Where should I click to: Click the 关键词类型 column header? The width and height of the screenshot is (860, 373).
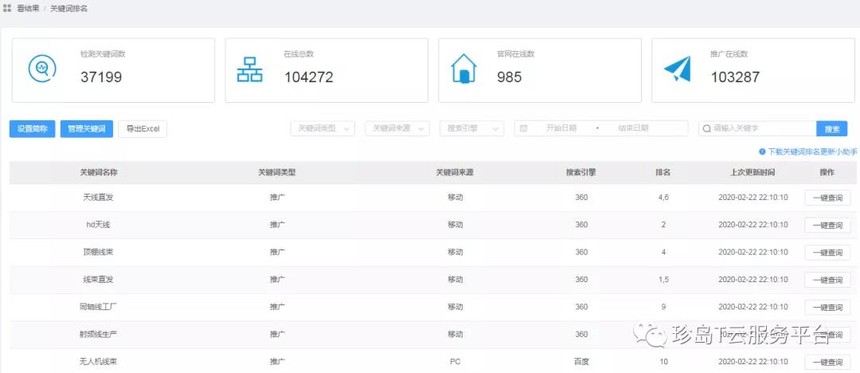[277, 172]
